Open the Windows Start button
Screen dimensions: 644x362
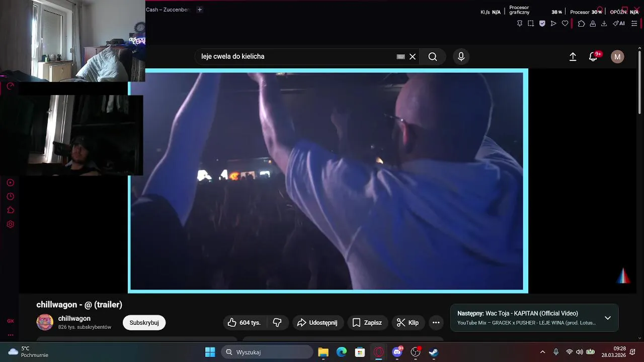[210, 352]
